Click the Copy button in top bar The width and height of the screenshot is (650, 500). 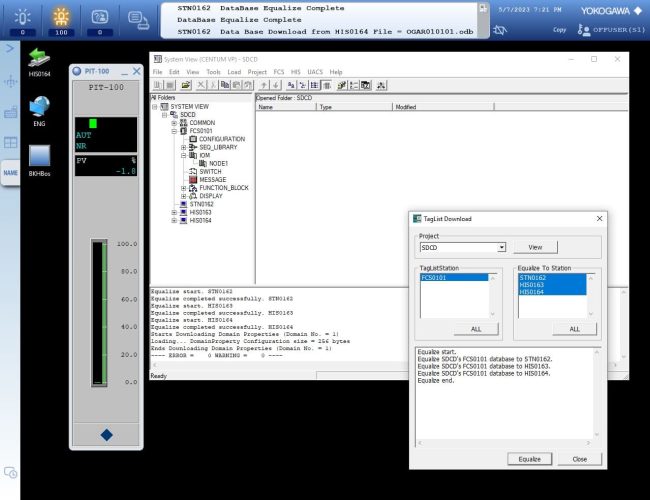tap(559, 30)
